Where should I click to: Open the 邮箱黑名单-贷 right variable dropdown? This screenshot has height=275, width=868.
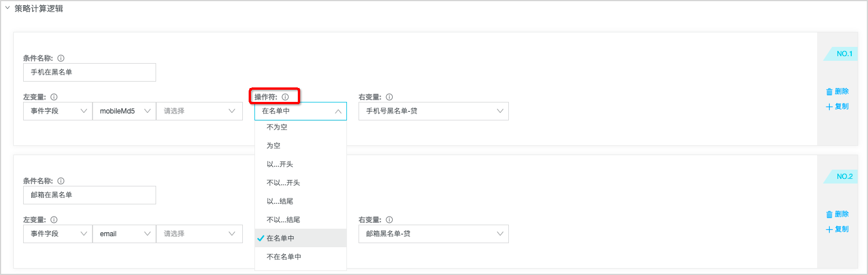pos(434,234)
